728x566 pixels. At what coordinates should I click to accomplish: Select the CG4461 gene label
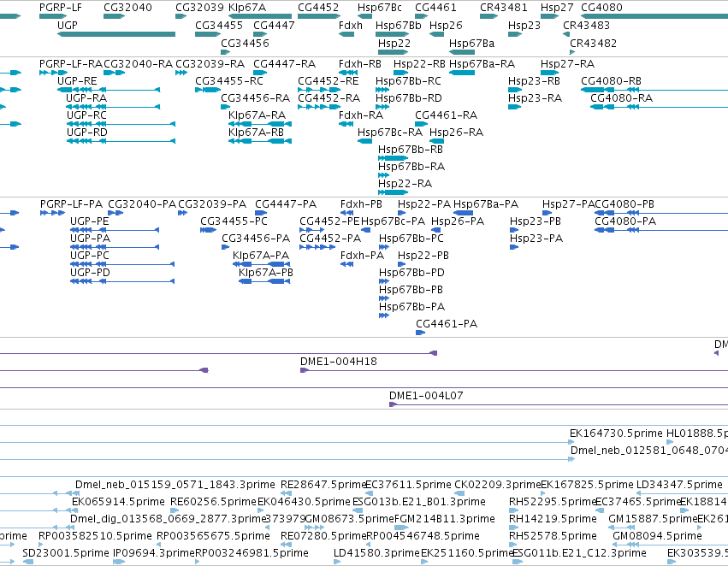click(435, 8)
